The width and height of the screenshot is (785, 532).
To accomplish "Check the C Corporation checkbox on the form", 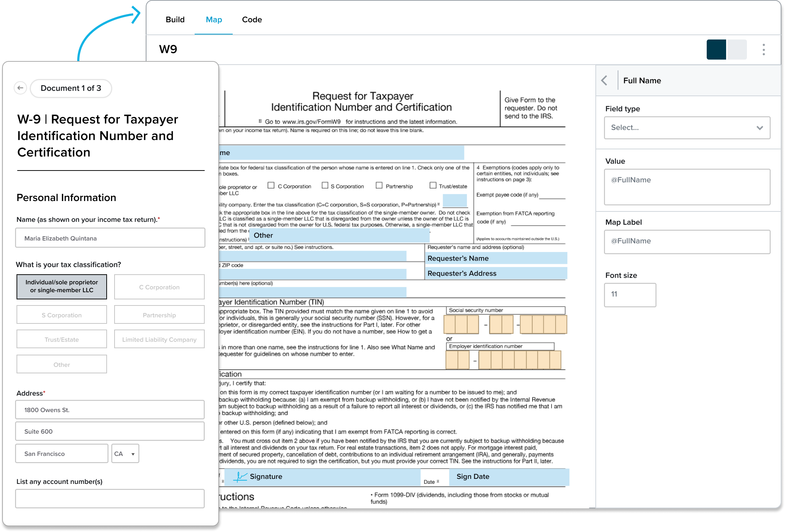I will coord(271,185).
